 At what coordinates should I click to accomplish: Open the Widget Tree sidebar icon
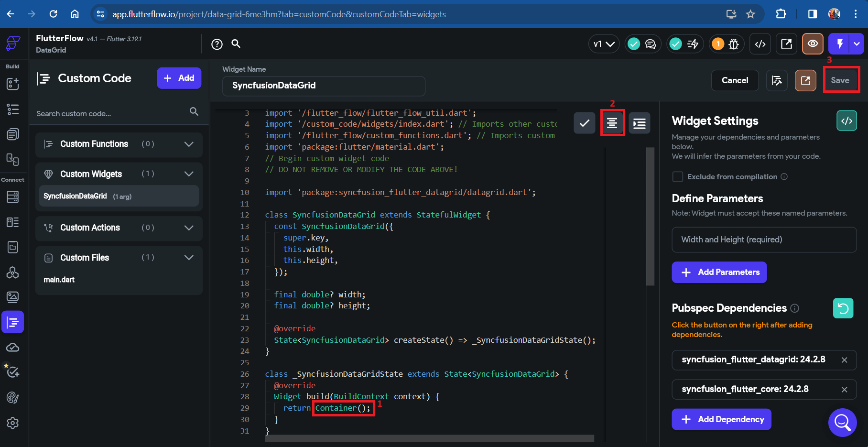point(13,109)
